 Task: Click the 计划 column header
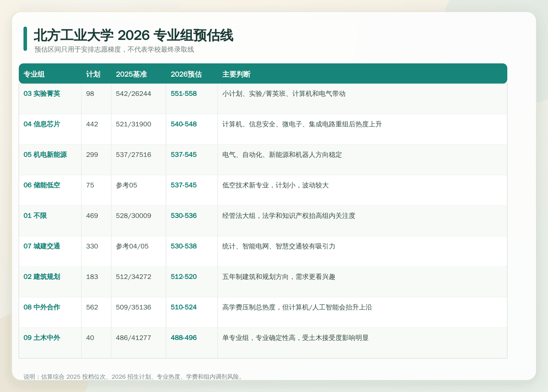tap(93, 74)
